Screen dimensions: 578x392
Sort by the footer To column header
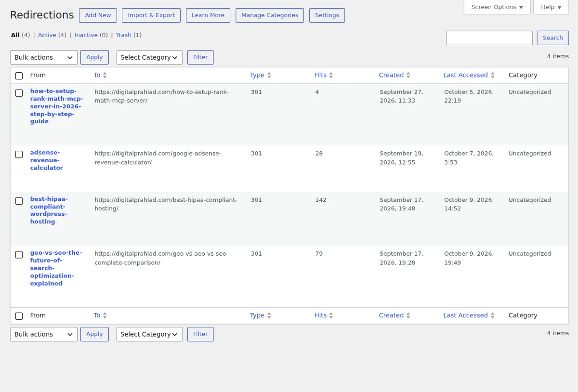click(x=97, y=315)
